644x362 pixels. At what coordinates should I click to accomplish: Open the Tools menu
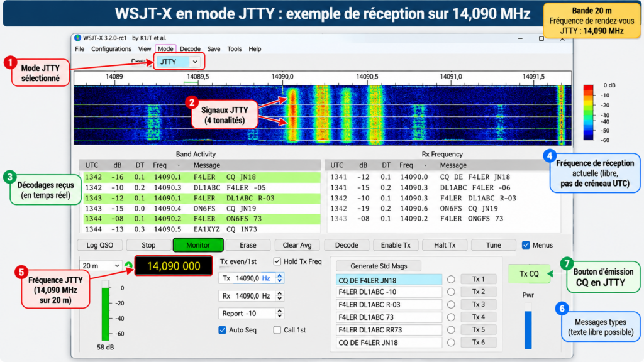pyautogui.click(x=235, y=49)
